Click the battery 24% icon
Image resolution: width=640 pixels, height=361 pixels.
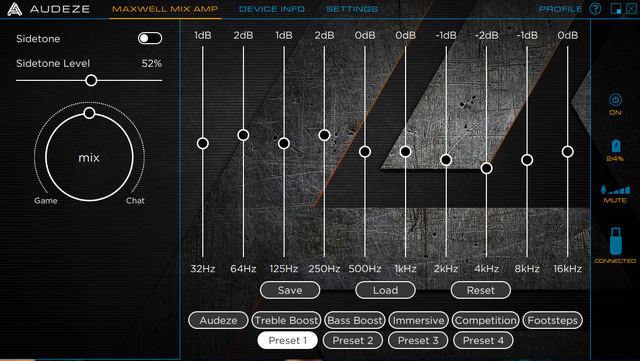click(x=616, y=146)
